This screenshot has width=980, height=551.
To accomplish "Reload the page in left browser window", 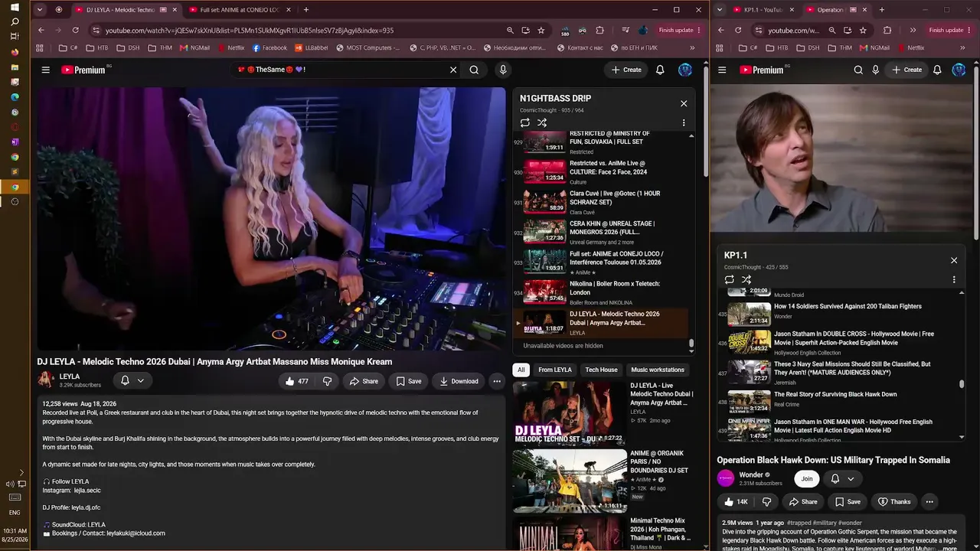I will (x=75, y=30).
